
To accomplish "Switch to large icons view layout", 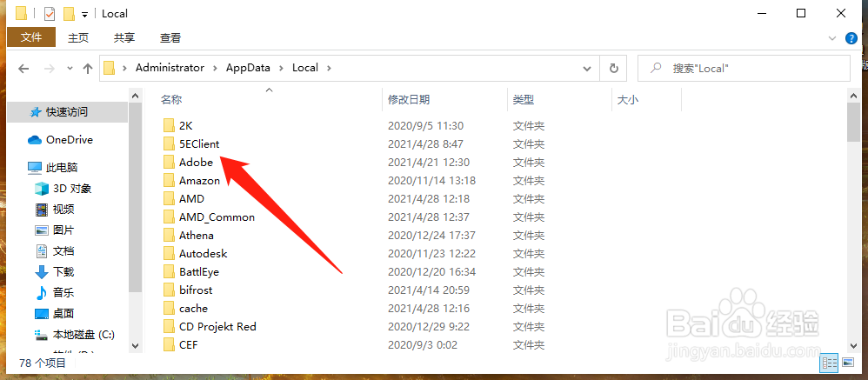I will coord(848,363).
